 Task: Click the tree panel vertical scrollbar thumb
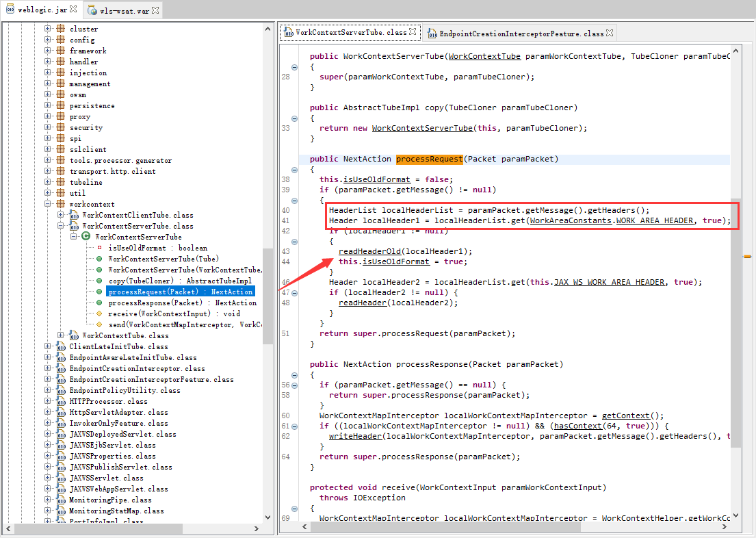[x=268, y=296]
